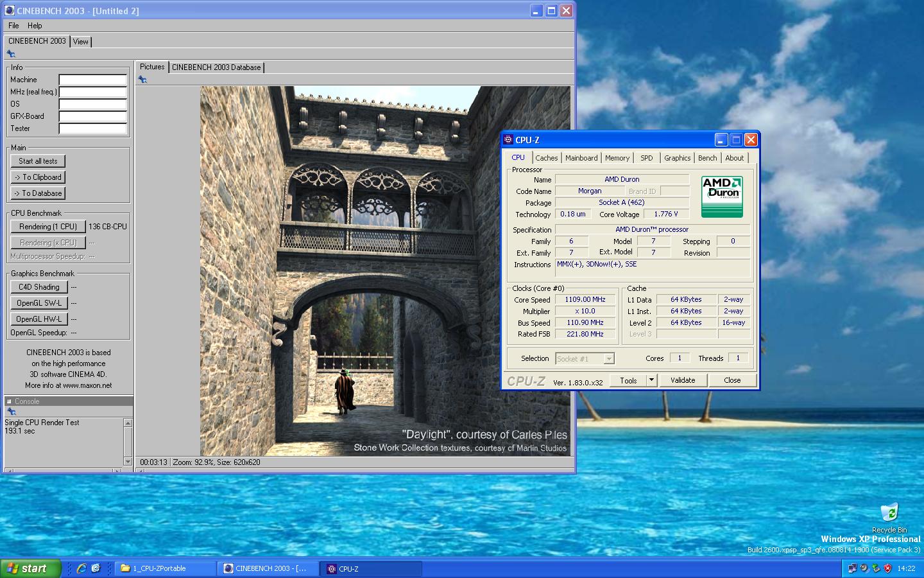Click the Close button in CPU-Z
The width and height of the screenshot is (924, 578).
pos(732,380)
